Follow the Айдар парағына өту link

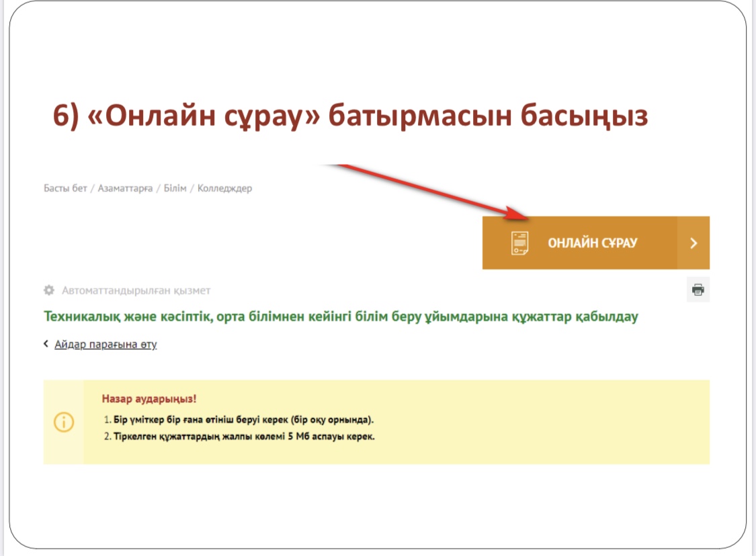coord(106,344)
